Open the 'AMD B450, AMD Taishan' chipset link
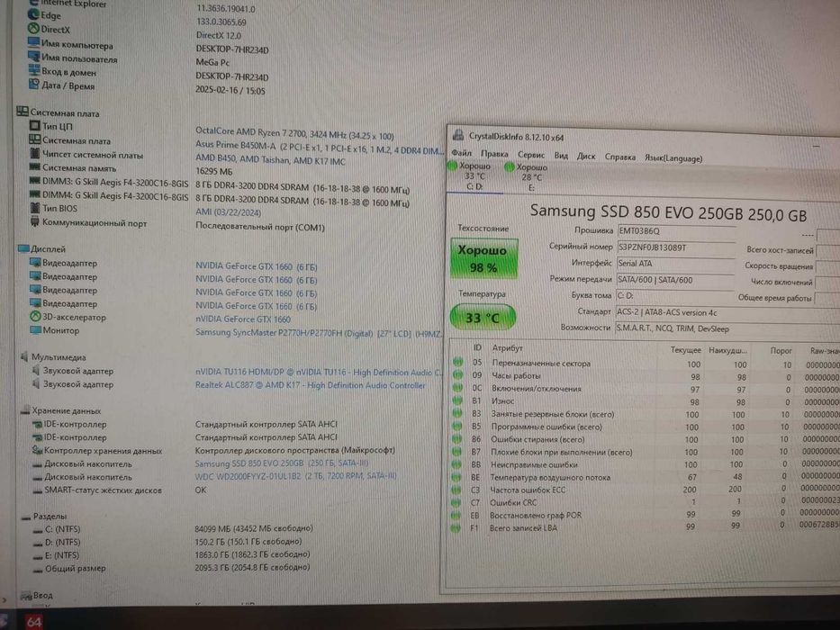 [270, 160]
